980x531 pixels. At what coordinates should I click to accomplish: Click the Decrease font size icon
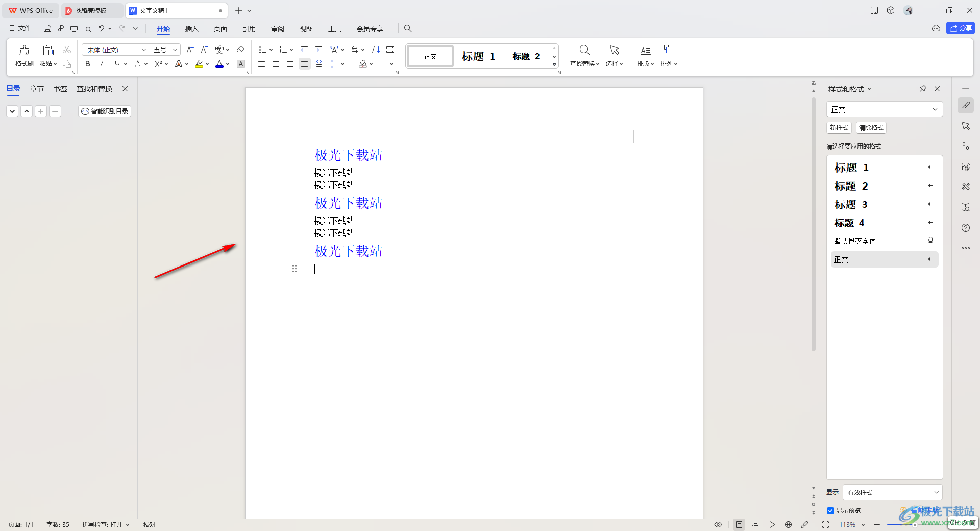pyautogui.click(x=204, y=50)
